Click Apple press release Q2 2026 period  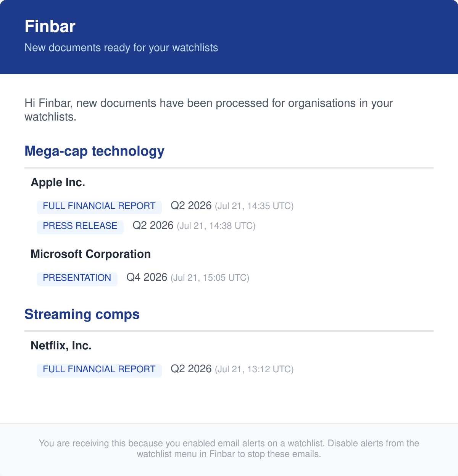[153, 225]
